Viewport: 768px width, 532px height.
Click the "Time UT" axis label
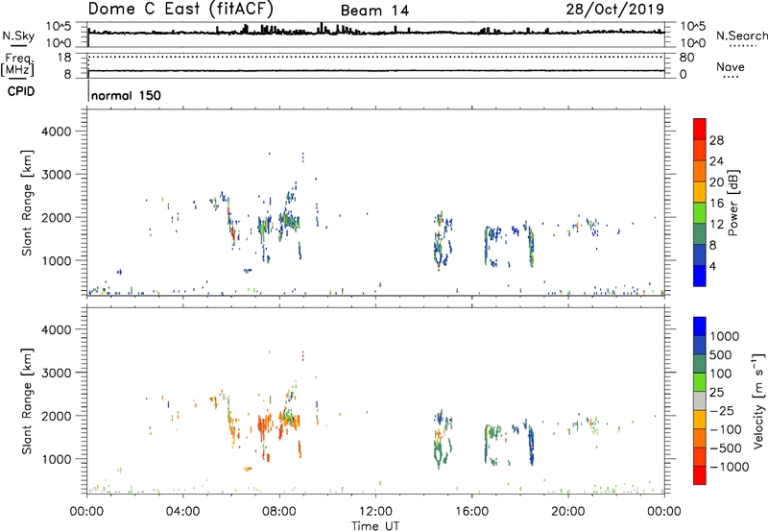375,526
